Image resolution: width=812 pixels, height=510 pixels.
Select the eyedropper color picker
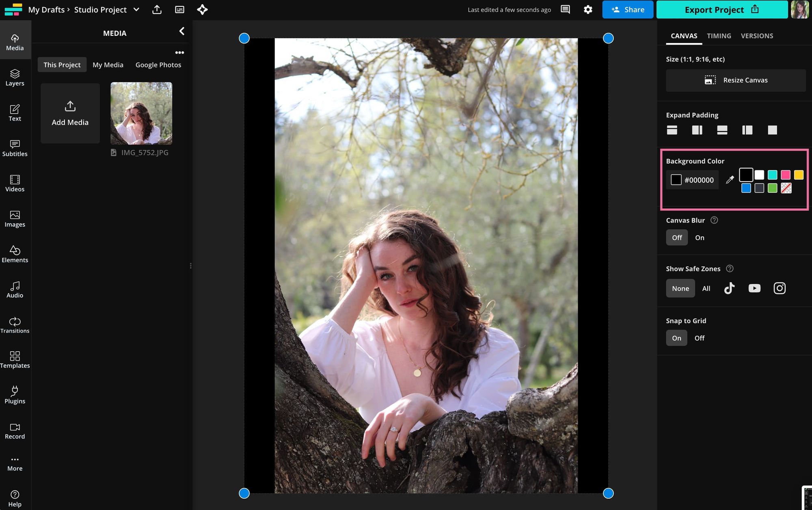pyautogui.click(x=730, y=179)
